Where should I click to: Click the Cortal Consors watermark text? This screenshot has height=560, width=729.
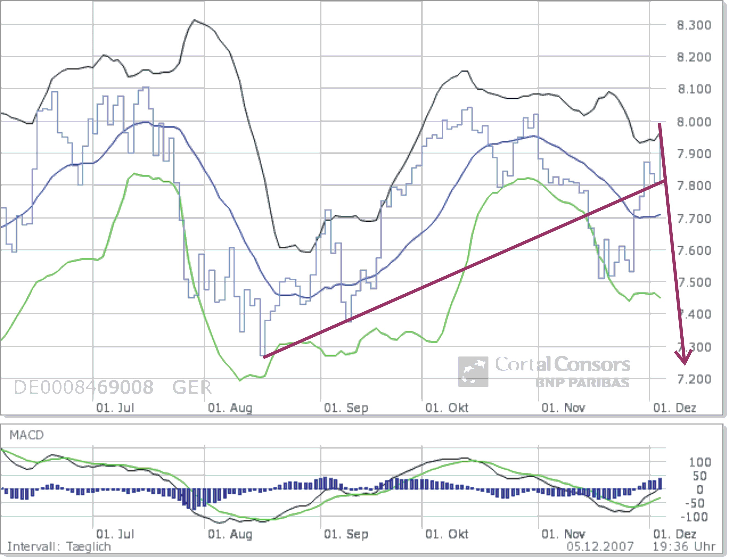(562, 364)
